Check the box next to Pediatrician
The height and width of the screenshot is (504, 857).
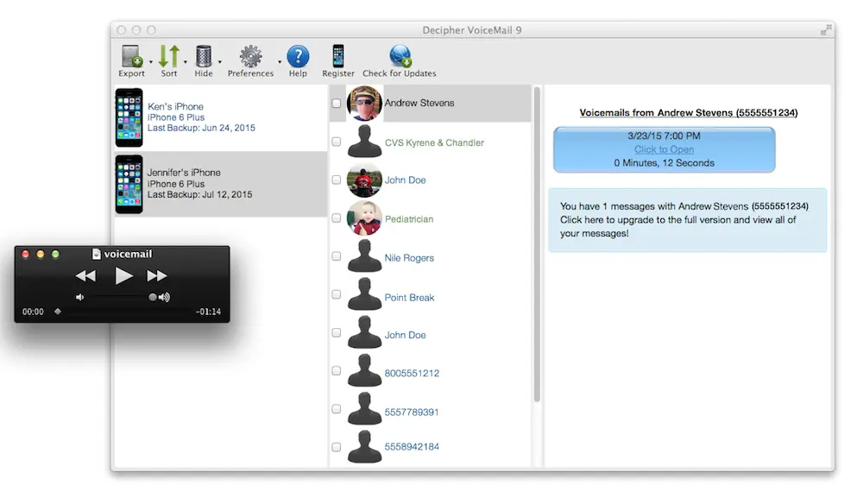tap(336, 218)
